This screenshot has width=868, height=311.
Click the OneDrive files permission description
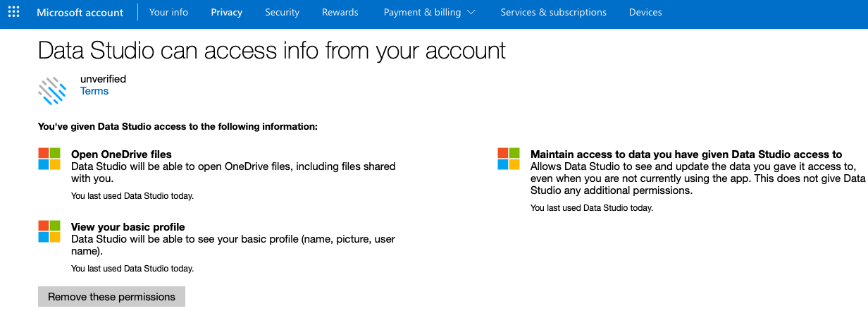coord(233,173)
